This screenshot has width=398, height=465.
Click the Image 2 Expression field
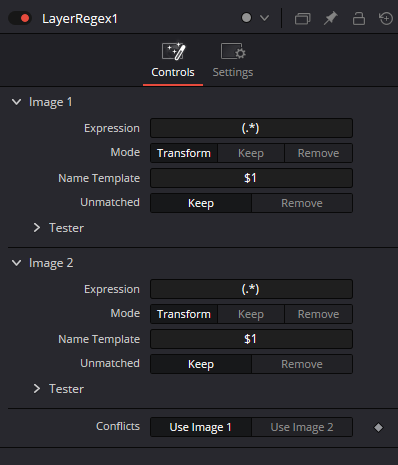251,289
